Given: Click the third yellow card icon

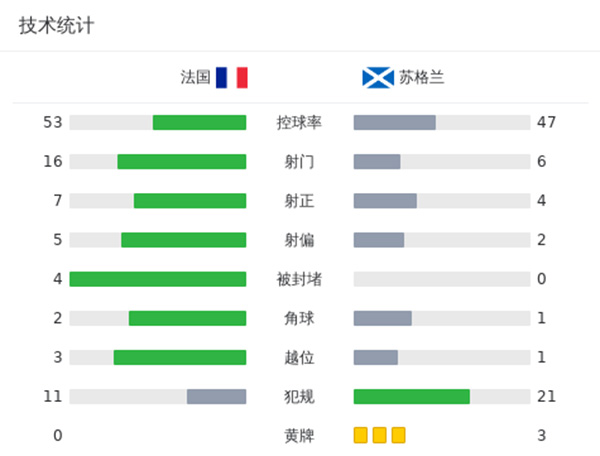Looking at the screenshot, I should [398, 435].
